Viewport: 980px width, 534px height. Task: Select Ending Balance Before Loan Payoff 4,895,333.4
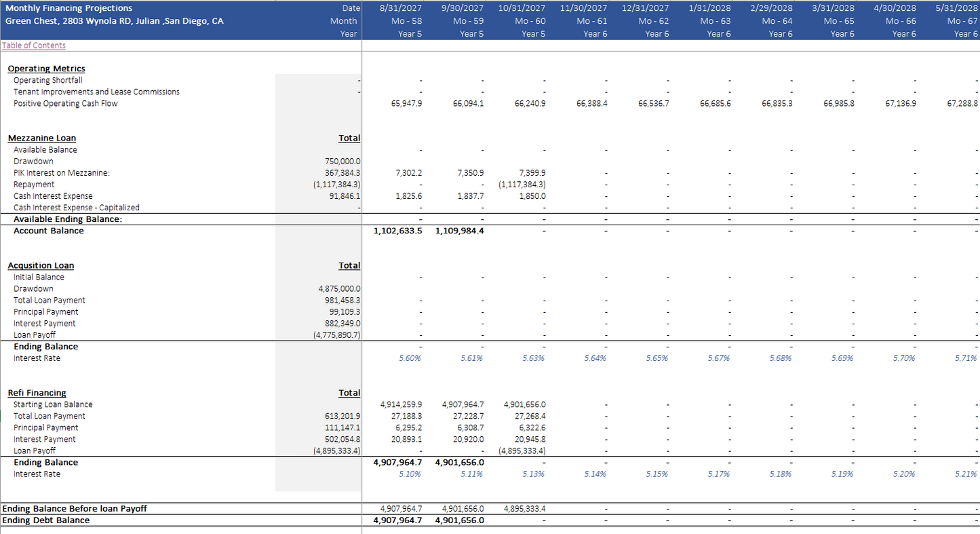525,509
